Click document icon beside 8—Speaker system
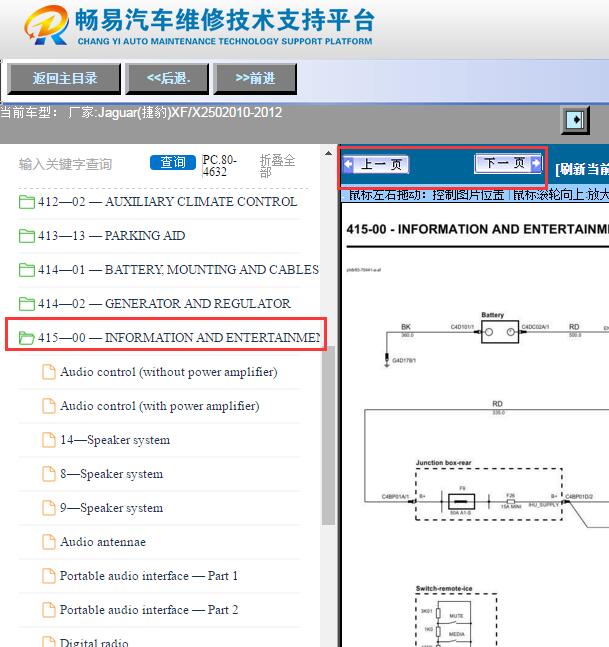The height and width of the screenshot is (647, 609). (x=49, y=474)
